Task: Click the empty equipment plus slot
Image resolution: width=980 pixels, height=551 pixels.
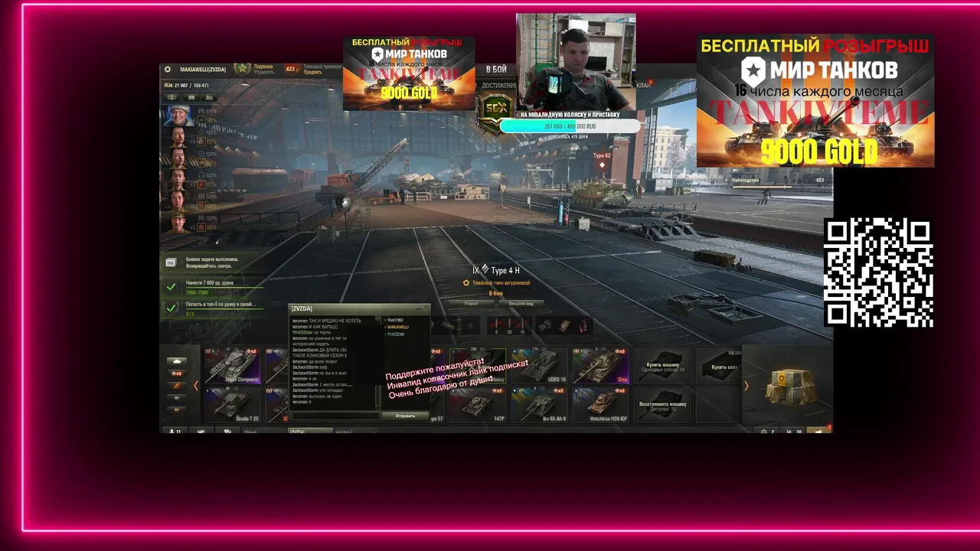Action: (x=471, y=325)
